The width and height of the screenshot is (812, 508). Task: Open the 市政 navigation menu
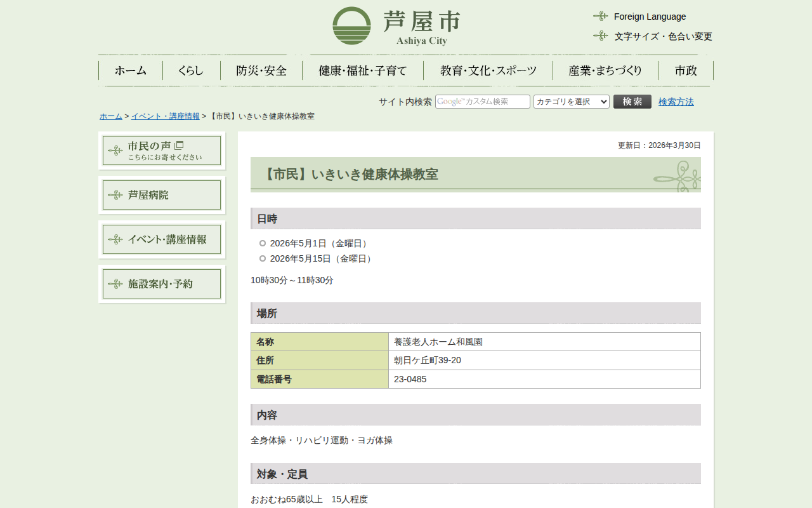pos(686,70)
